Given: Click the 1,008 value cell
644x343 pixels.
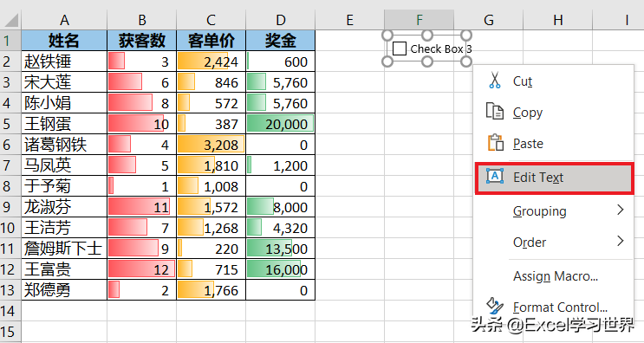Looking at the screenshot, I should click(x=211, y=186).
